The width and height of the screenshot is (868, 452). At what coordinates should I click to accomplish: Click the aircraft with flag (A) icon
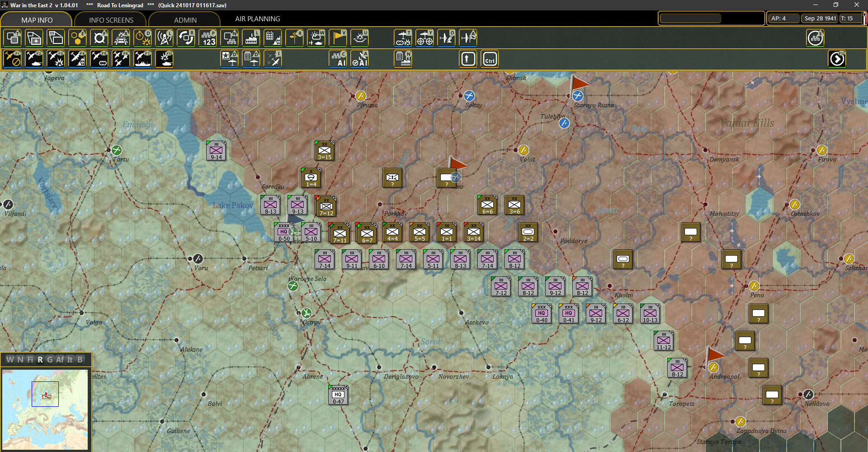468,38
